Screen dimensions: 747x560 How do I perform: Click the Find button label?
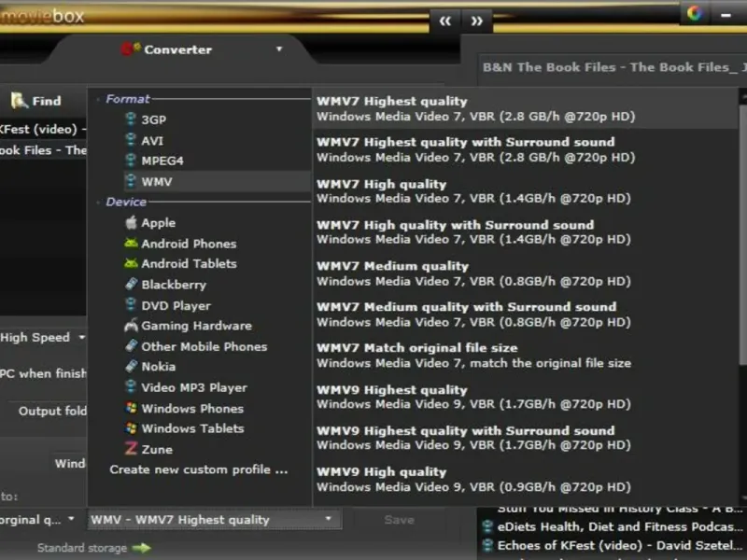tap(47, 101)
